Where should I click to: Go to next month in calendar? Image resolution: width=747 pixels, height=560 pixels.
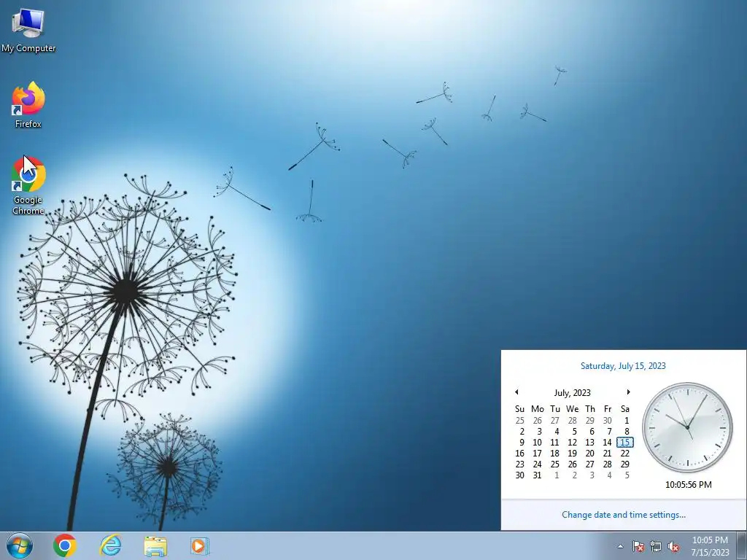[x=628, y=392]
